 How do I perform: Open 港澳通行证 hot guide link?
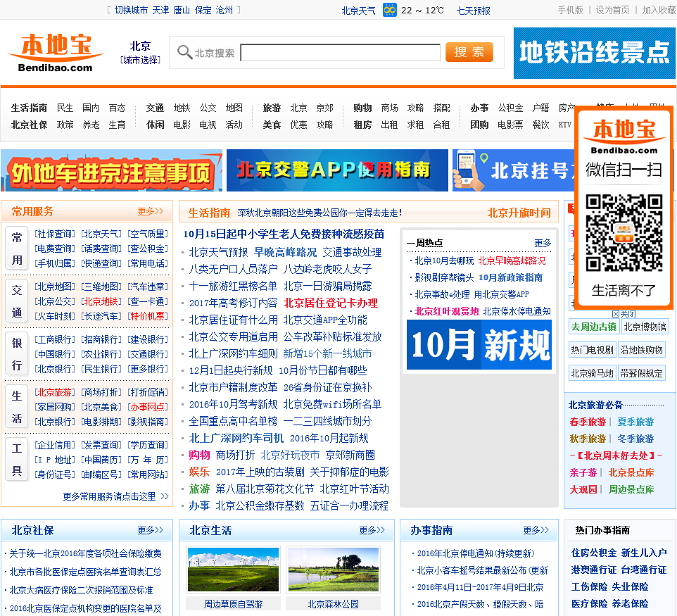[594, 570]
